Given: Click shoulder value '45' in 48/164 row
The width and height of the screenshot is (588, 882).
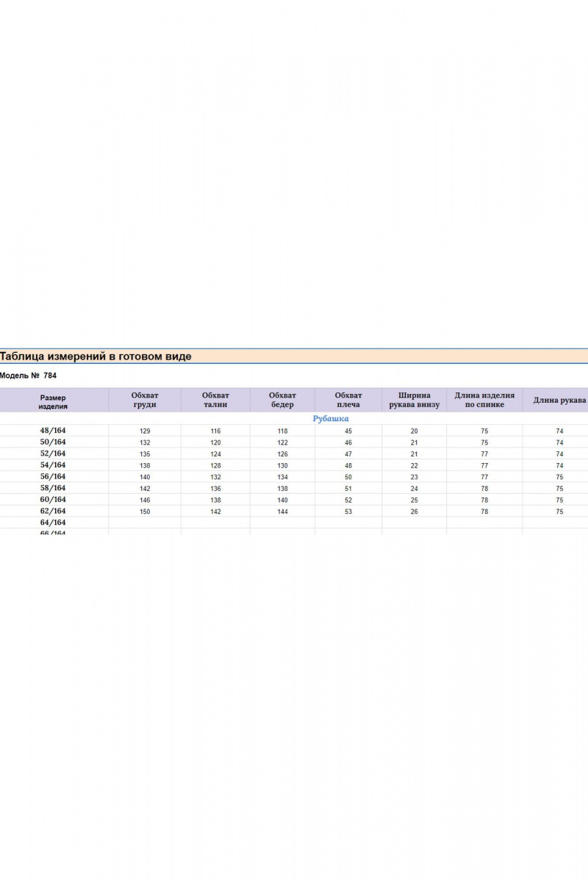Looking at the screenshot, I should (x=348, y=431).
